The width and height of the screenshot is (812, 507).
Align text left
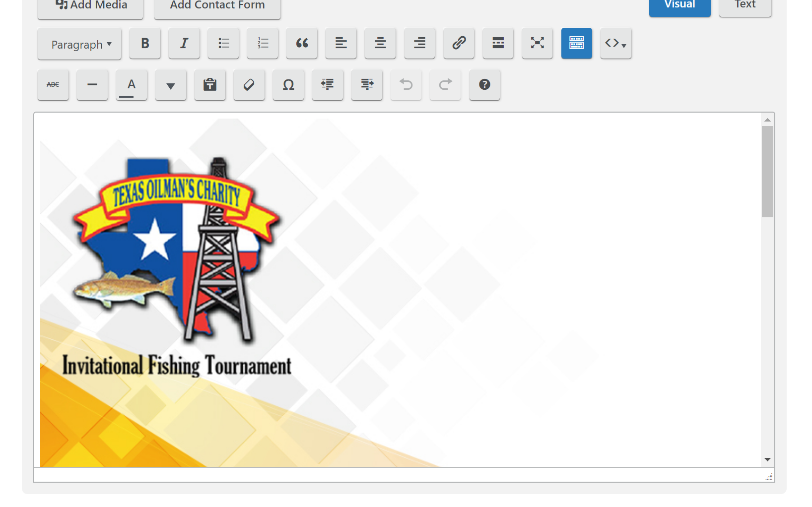click(x=341, y=44)
